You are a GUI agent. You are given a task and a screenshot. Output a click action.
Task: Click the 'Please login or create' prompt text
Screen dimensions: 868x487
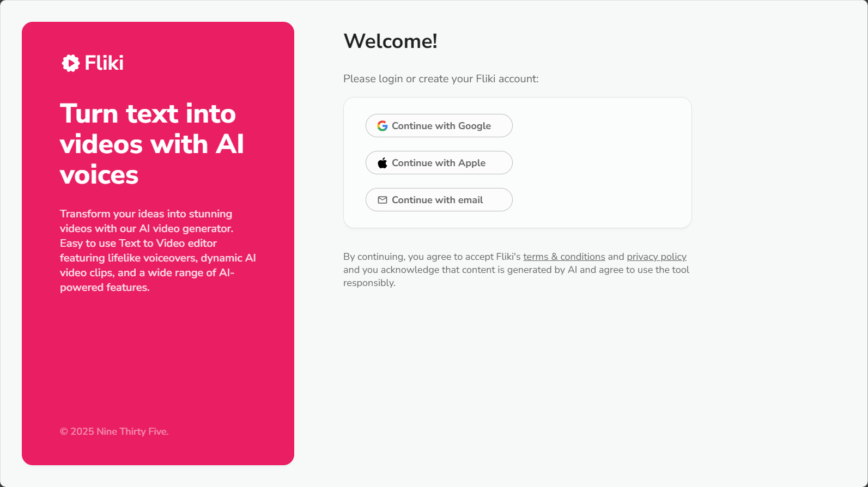point(441,79)
